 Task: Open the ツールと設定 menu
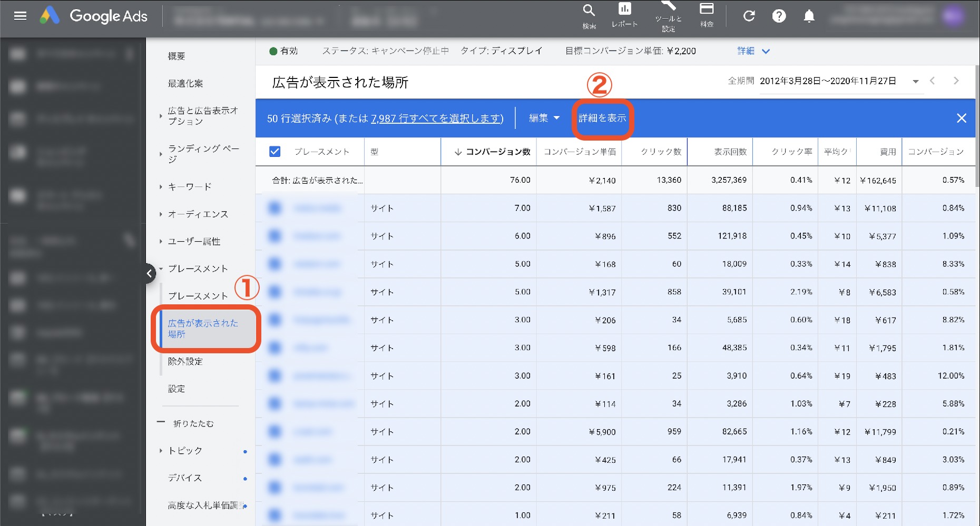[x=669, y=16]
